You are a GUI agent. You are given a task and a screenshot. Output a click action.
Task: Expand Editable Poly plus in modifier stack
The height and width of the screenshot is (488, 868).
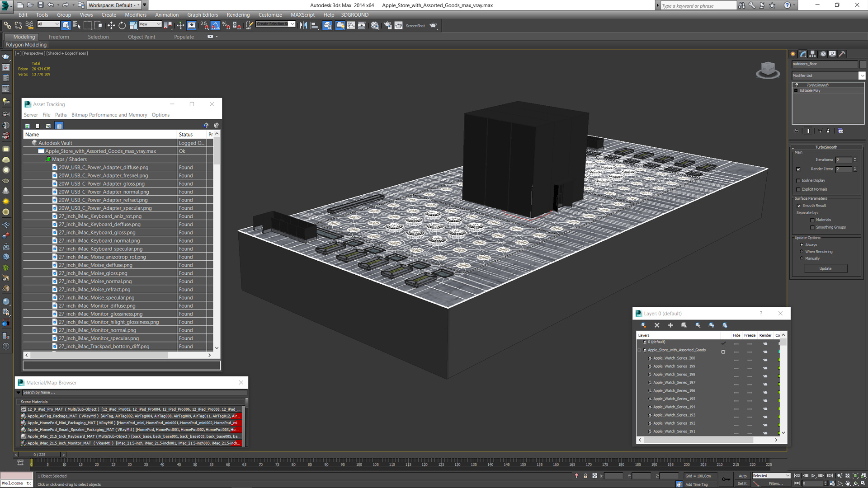[x=796, y=91]
